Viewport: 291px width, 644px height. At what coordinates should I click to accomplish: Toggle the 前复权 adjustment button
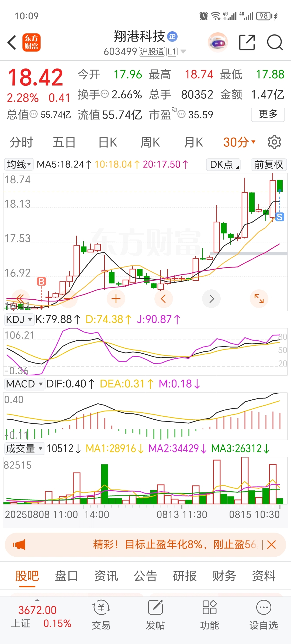click(269, 164)
